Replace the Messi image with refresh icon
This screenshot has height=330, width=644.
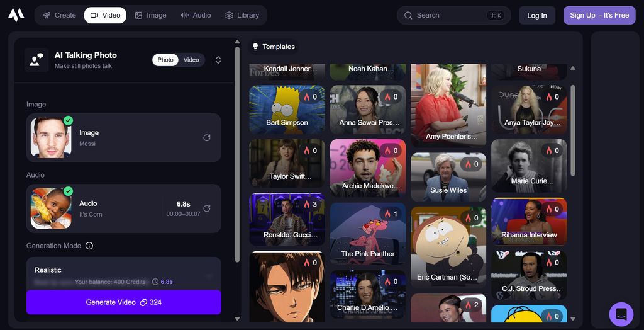click(207, 138)
